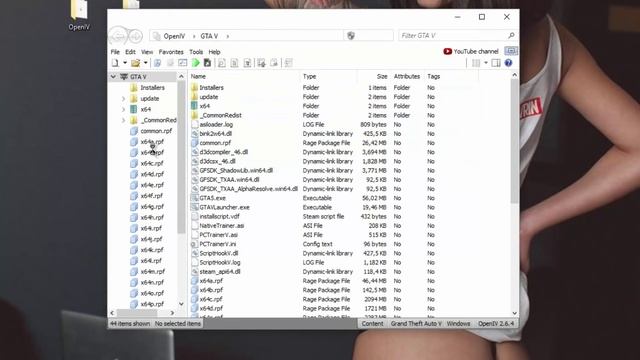
Task: Click the open folder toolbar icon
Action: click(x=136, y=63)
